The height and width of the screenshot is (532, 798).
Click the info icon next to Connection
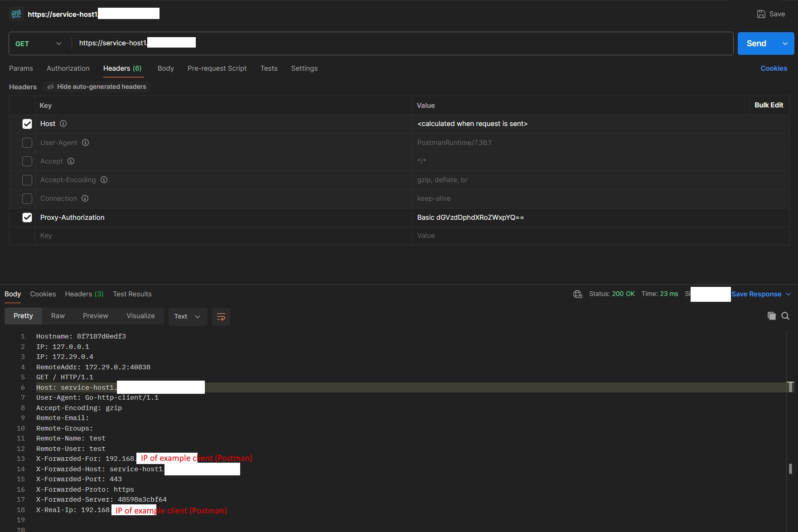point(85,198)
